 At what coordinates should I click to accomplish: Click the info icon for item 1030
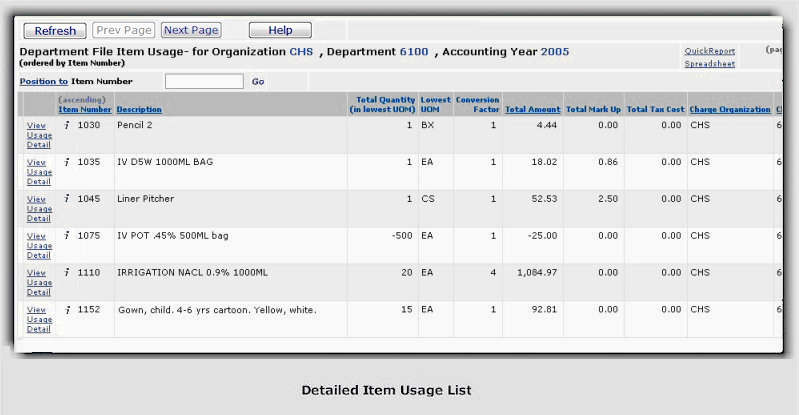[66, 126]
